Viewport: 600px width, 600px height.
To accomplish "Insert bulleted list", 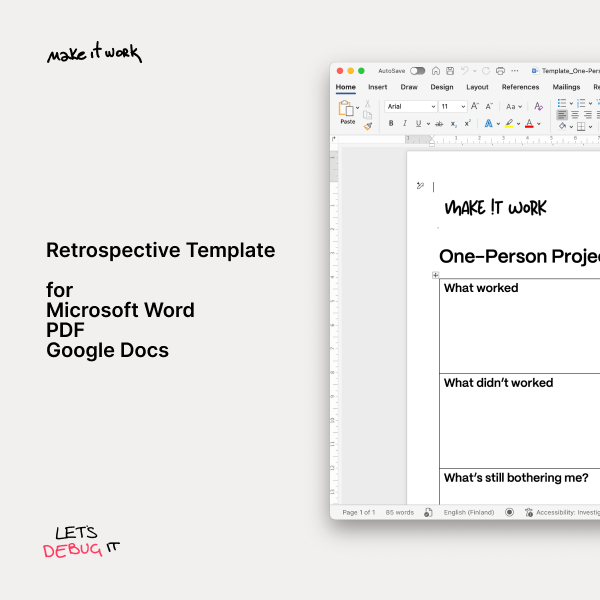I will [x=562, y=103].
